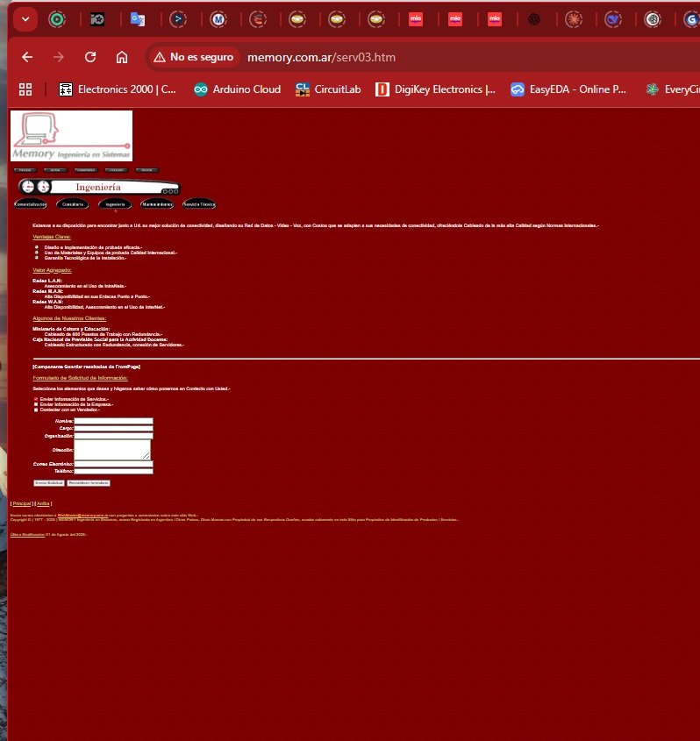Open the EasyEDA Online bookmark
This screenshot has height=741, width=700.
coord(568,89)
